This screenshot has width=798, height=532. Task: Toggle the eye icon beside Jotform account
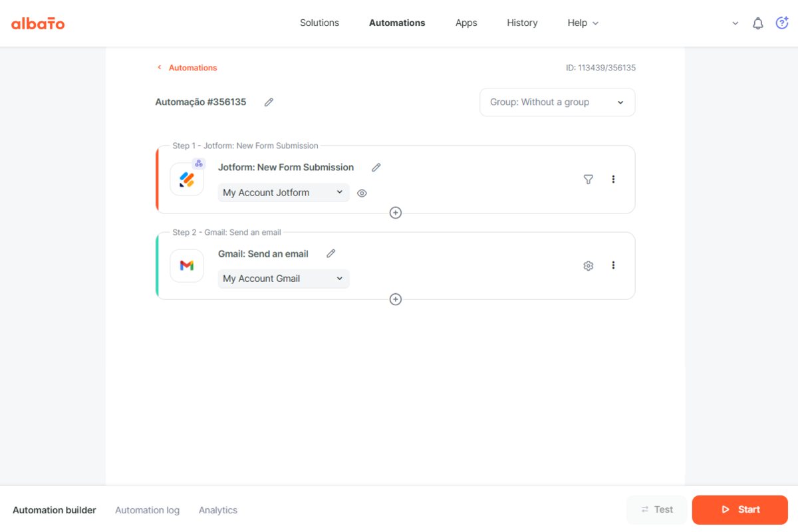[362, 194]
